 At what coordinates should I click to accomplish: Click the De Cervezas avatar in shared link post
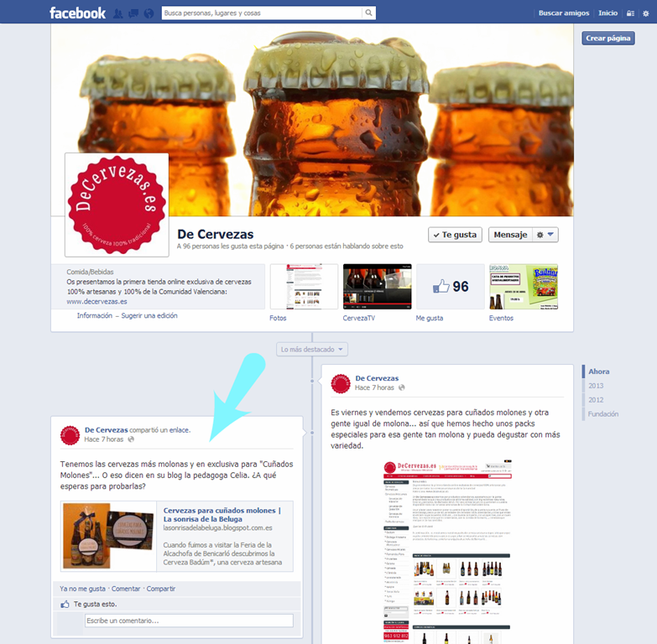[70, 435]
